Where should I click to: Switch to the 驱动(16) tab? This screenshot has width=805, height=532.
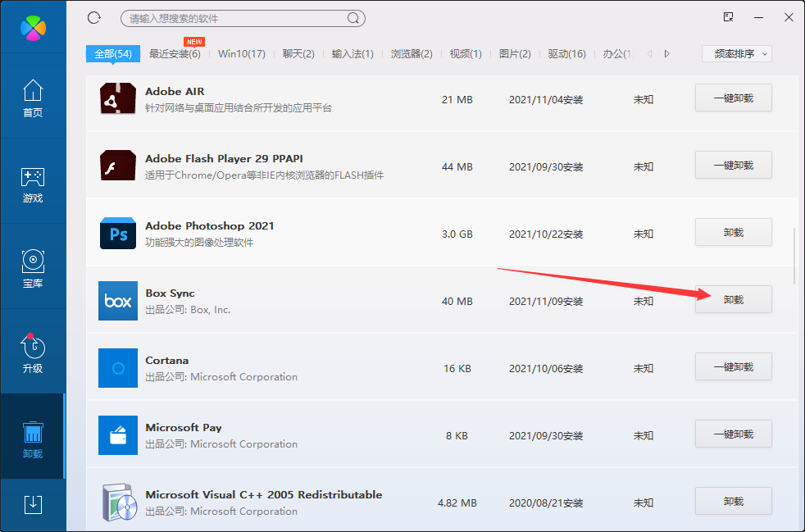coord(566,54)
